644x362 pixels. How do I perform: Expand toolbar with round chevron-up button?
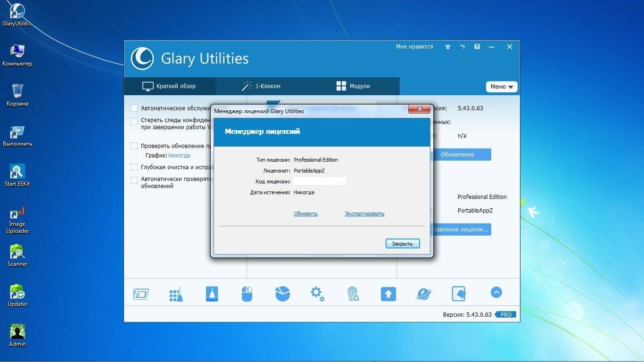496,292
